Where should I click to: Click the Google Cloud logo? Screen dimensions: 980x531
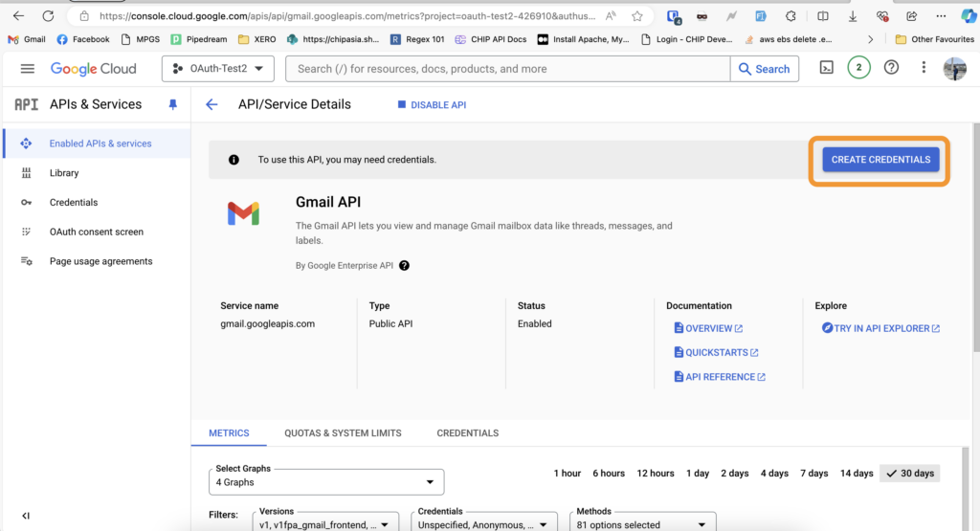(x=93, y=69)
